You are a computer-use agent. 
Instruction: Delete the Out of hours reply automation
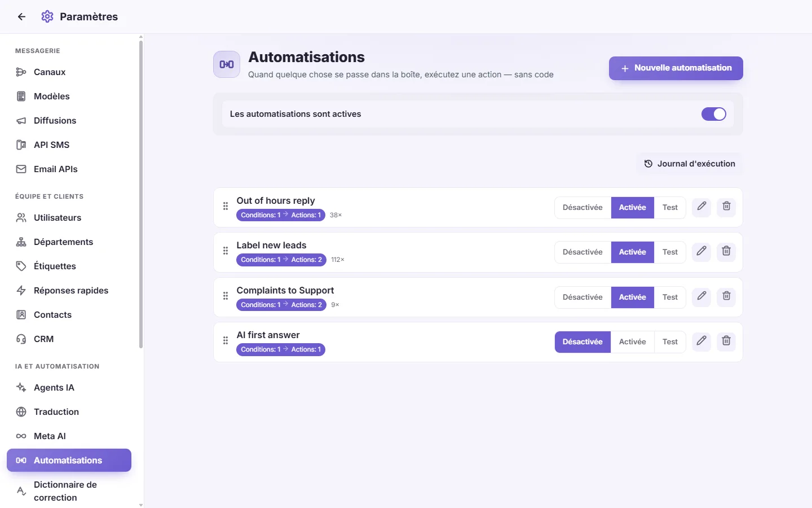coord(726,207)
